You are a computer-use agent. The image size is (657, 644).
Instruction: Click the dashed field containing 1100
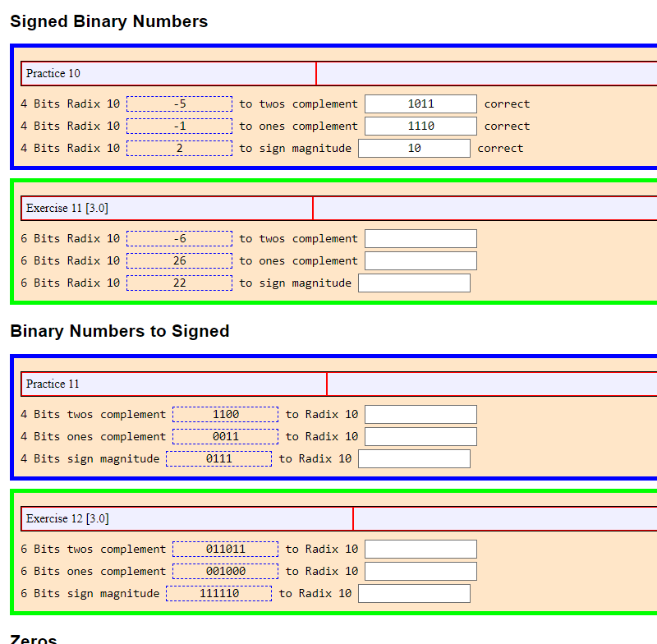225,414
